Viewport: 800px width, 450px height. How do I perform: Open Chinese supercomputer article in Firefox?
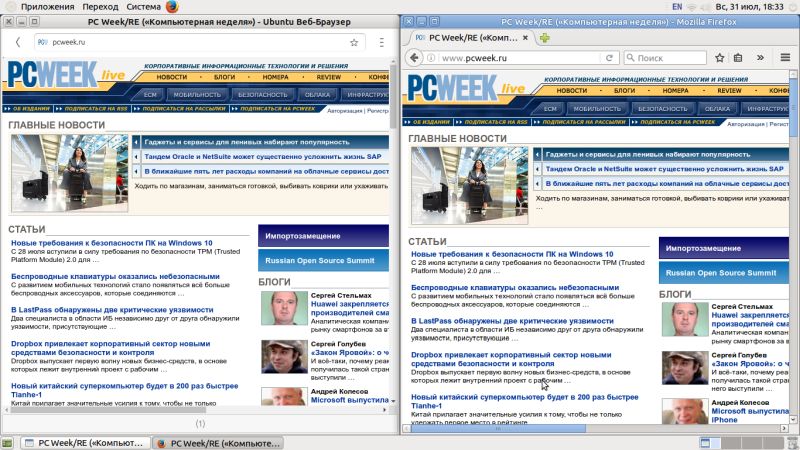click(524, 402)
